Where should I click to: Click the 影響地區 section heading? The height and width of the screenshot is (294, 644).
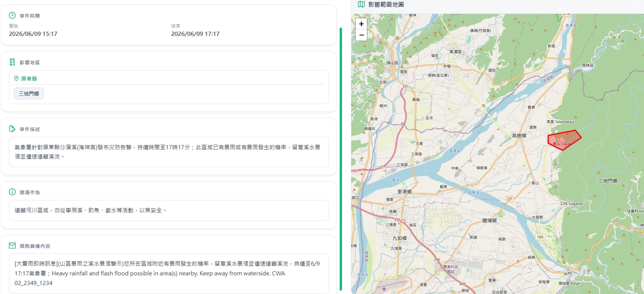point(30,63)
